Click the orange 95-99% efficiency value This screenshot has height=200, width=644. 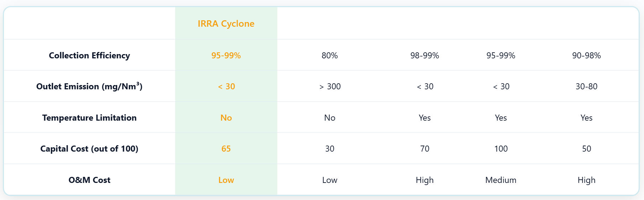[226, 56]
